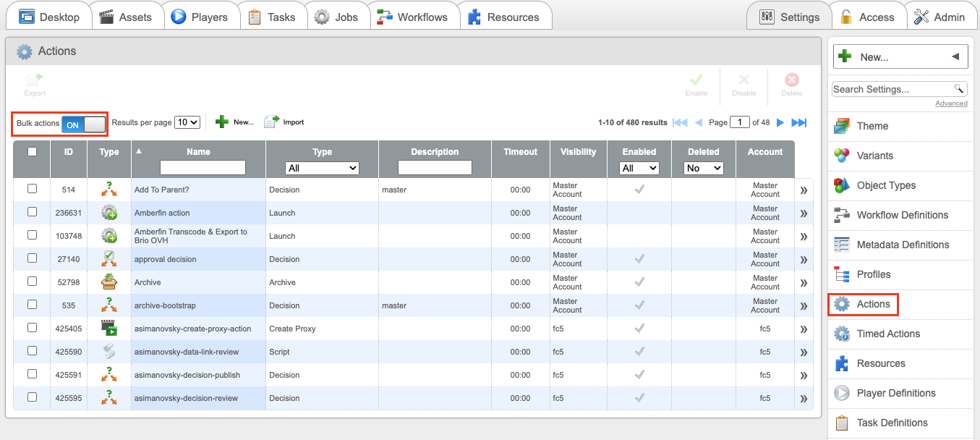Image resolution: width=980 pixels, height=440 pixels.
Task: Expand asimanovsky-decision-review row chevron
Action: point(804,399)
